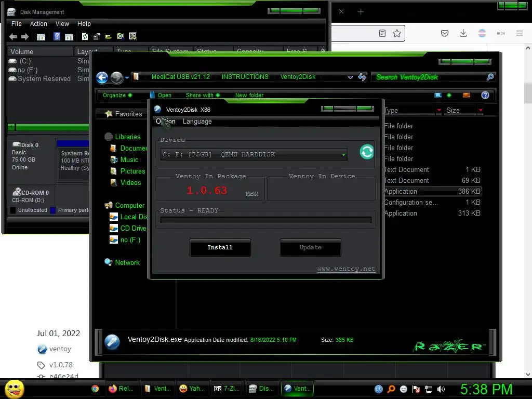Open Ventoy2Disk Option menu
This screenshot has width=532, height=399.
pos(166,122)
